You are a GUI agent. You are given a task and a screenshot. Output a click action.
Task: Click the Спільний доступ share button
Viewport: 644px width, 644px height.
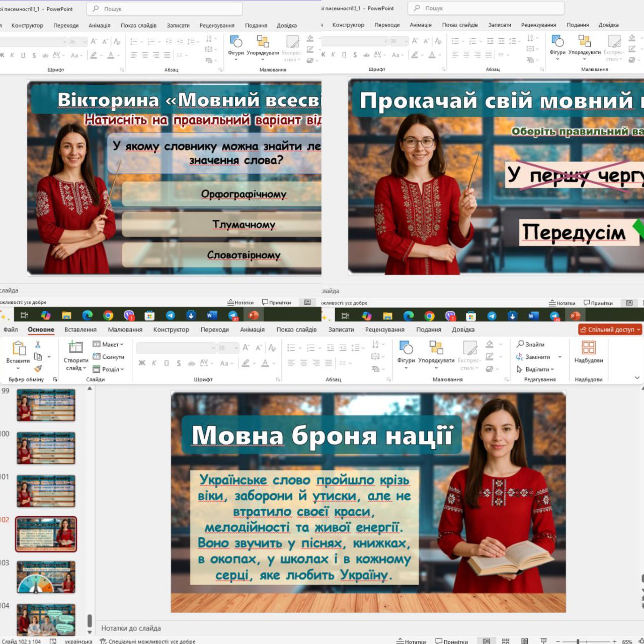[610, 330]
